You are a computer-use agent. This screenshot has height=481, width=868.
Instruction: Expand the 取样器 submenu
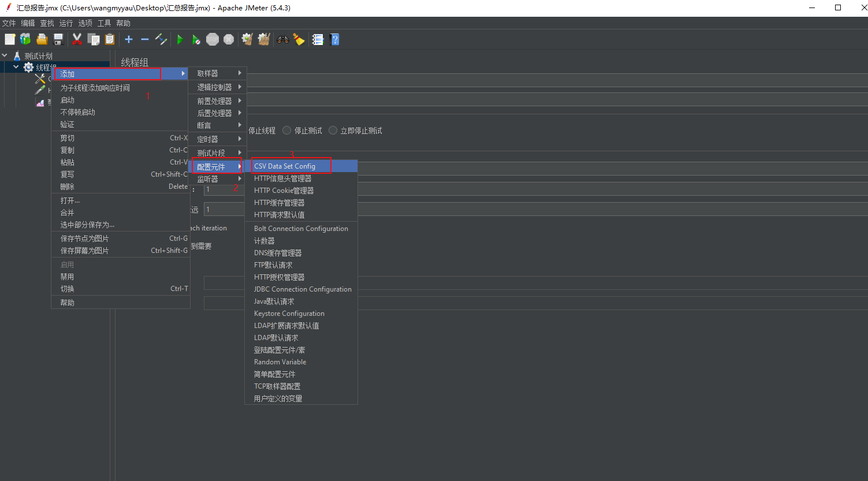pos(218,73)
